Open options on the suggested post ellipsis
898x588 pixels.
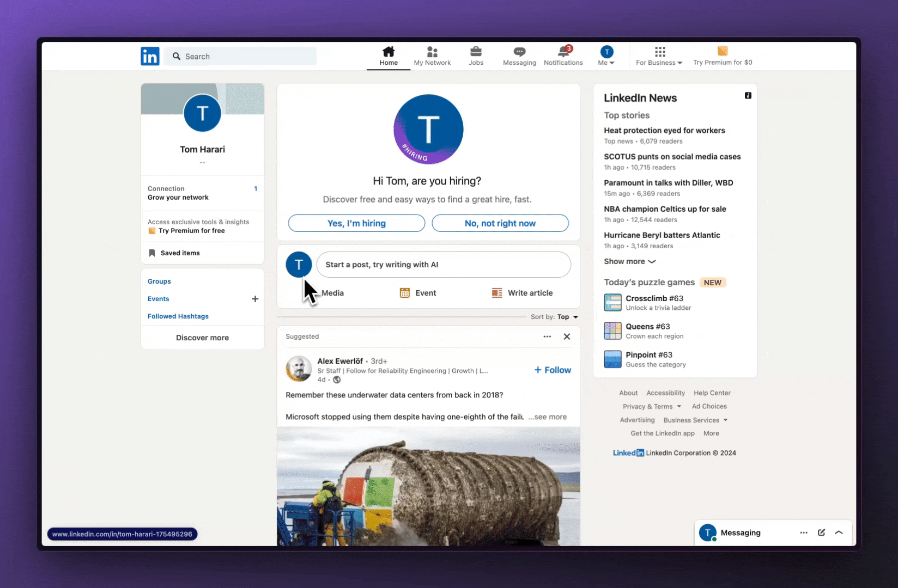[x=547, y=336]
